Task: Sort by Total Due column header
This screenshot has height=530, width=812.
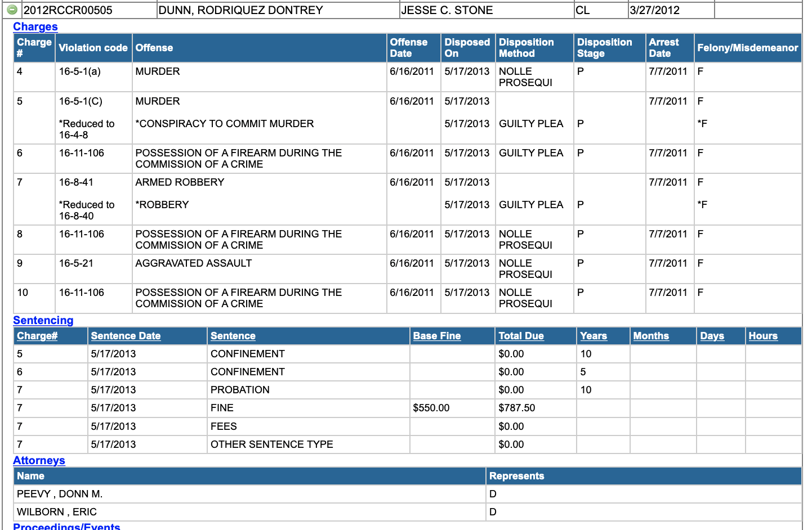Action: (x=521, y=336)
